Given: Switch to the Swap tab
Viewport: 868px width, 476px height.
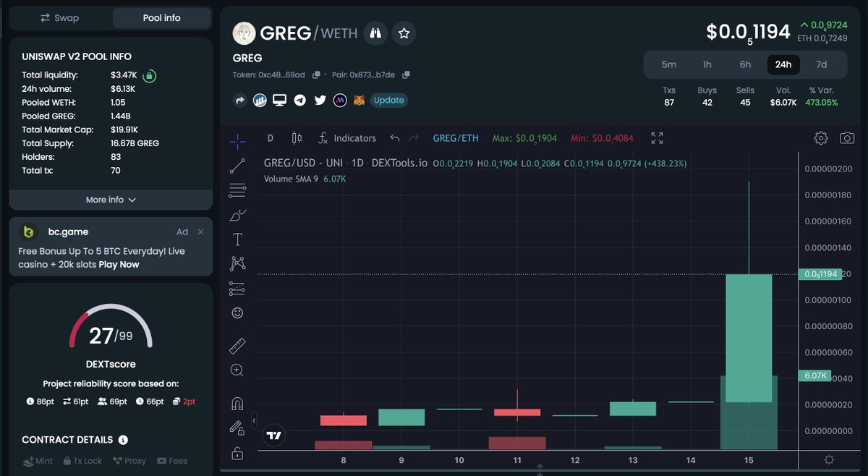Looking at the screenshot, I should 59,17.
